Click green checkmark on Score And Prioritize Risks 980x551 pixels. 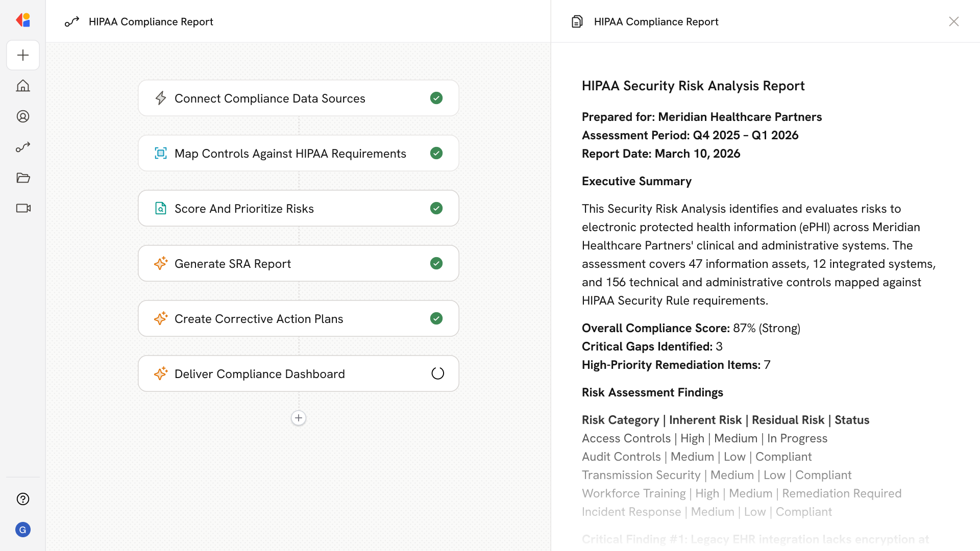436,208
